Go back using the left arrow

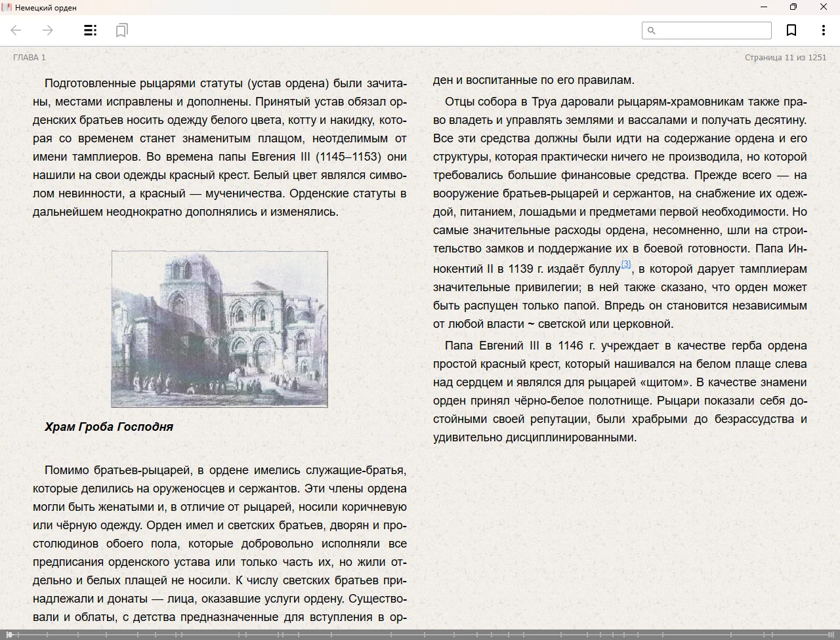(x=16, y=30)
